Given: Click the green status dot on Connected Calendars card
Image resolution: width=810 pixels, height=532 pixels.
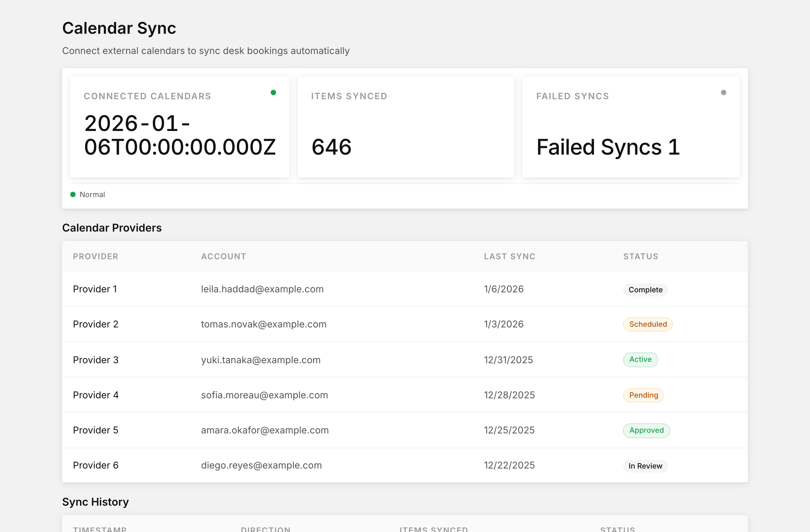Looking at the screenshot, I should [273, 92].
